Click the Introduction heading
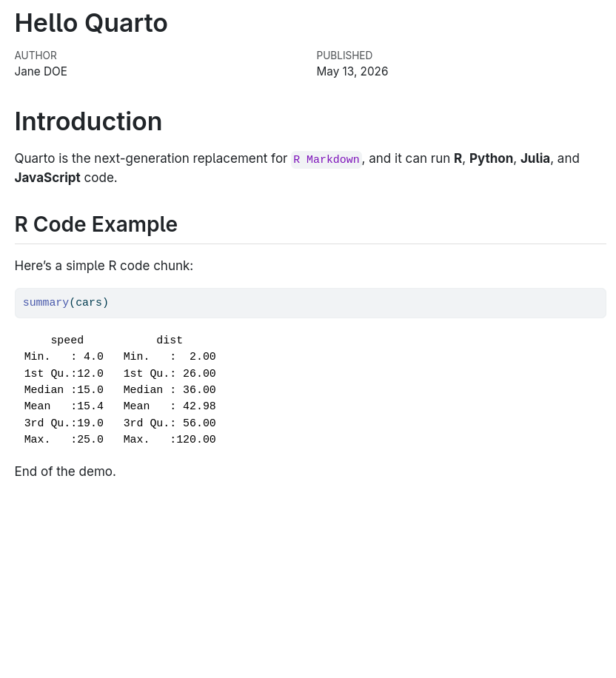The image size is (616, 678). pos(88,121)
